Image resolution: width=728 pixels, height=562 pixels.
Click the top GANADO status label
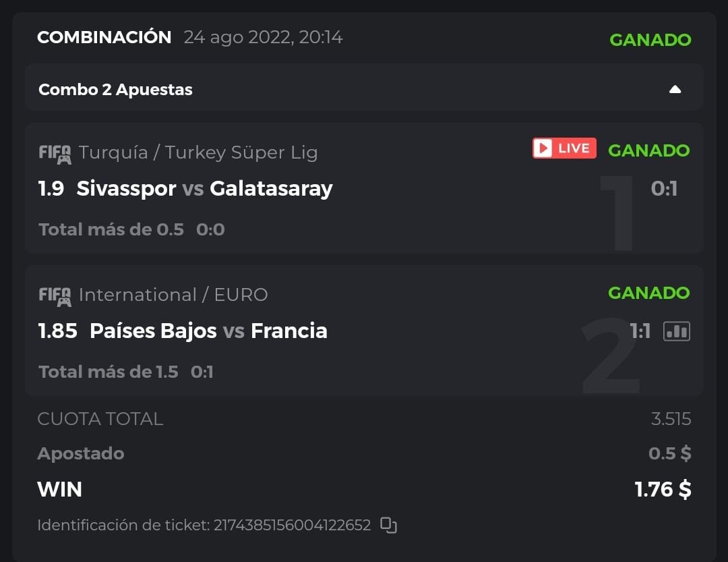(x=650, y=40)
